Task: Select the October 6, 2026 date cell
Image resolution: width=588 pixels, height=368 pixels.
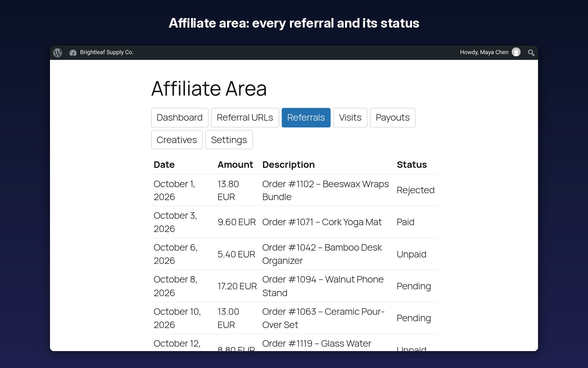Action: pos(176,254)
